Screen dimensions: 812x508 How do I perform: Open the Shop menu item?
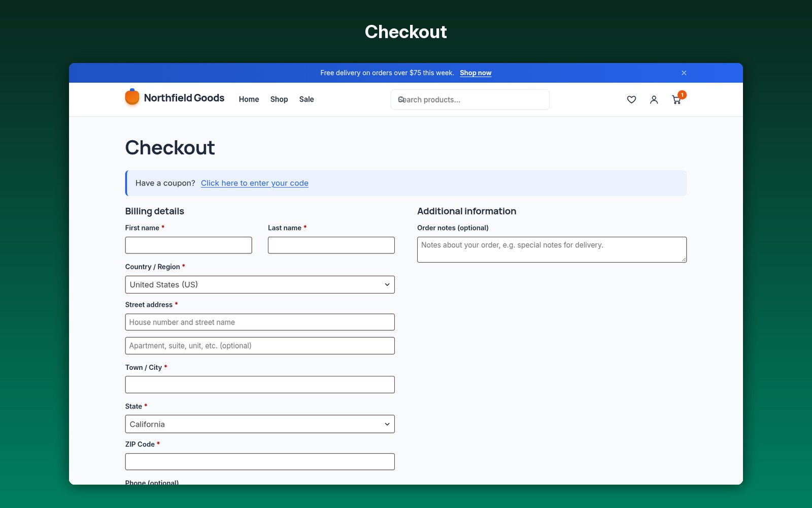click(x=279, y=99)
